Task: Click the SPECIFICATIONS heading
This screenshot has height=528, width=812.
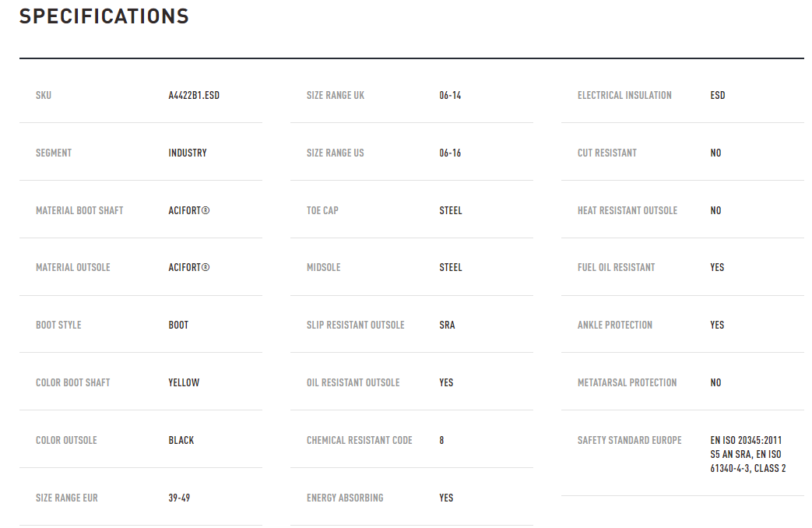Action: (104, 16)
